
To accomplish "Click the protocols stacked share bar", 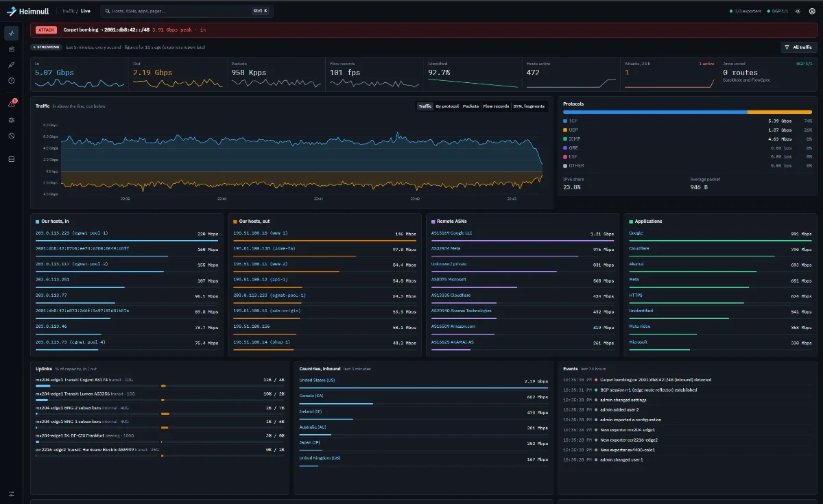I will click(x=687, y=112).
